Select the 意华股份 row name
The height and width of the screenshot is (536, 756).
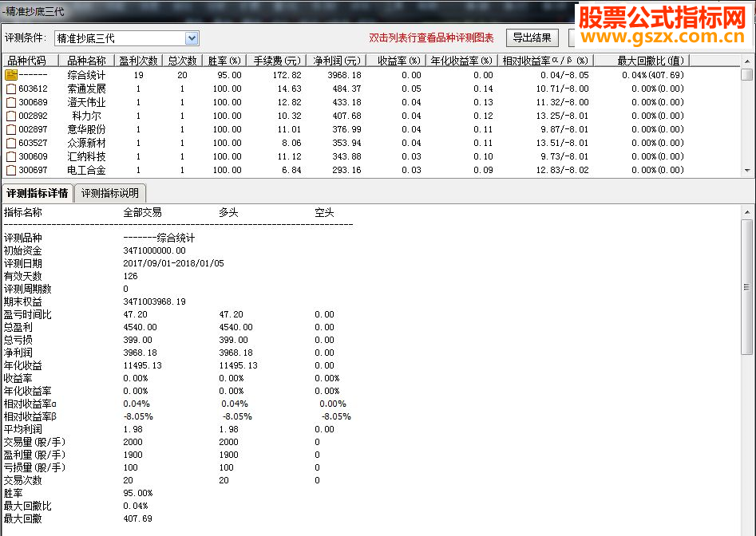coord(86,129)
